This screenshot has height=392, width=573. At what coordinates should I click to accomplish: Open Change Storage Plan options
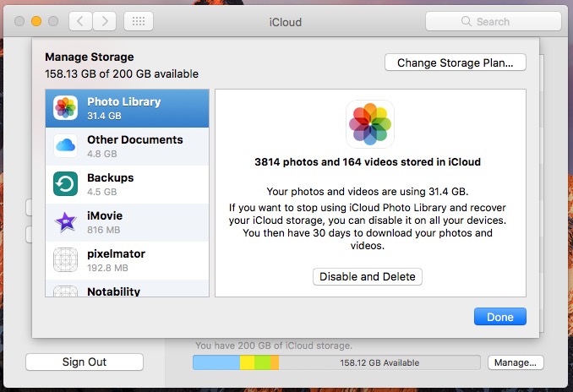click(456, 63)
